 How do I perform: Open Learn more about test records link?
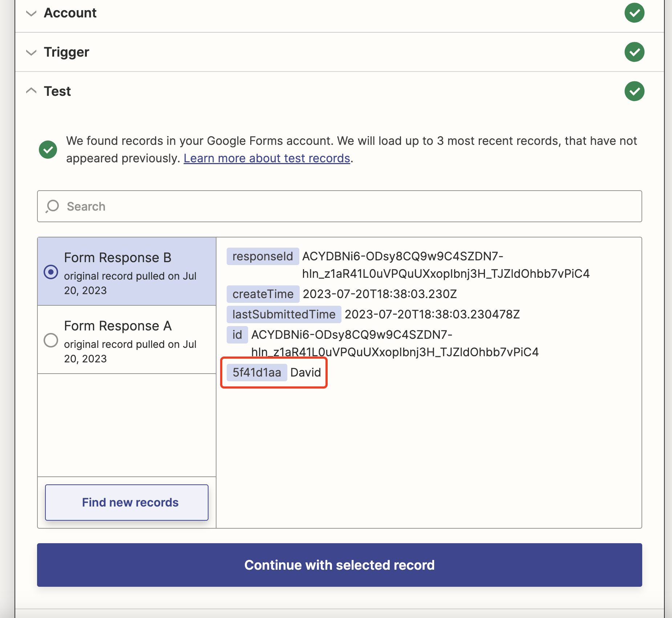267,158
